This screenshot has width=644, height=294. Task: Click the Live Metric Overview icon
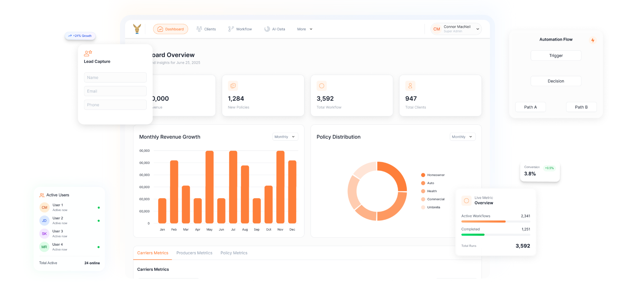(x=467, y=201)
